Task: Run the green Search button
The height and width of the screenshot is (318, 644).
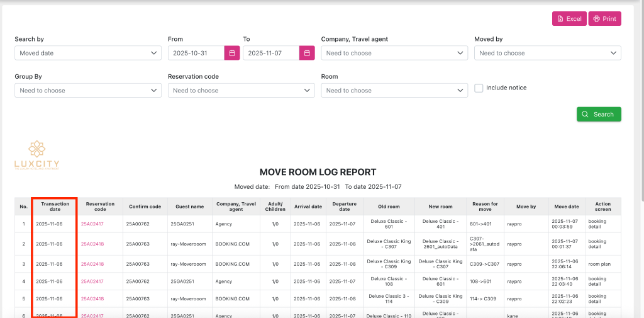Action: tap(599, 114)
